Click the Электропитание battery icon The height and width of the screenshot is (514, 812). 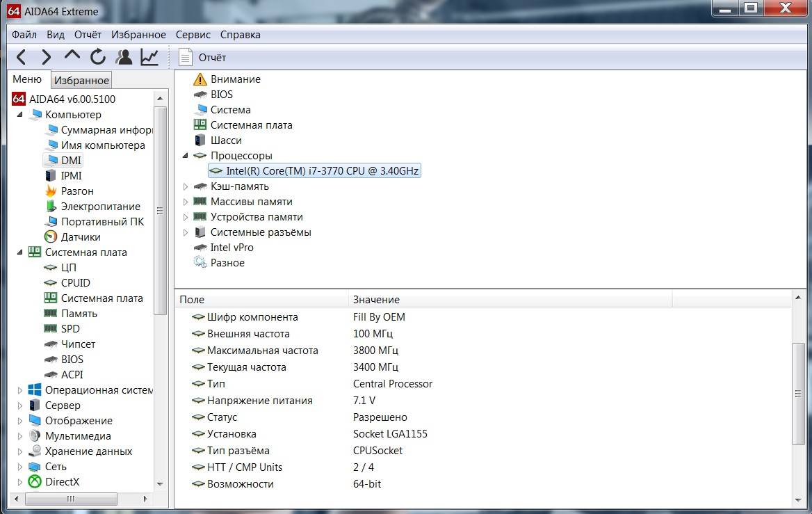tap(50, 206)
